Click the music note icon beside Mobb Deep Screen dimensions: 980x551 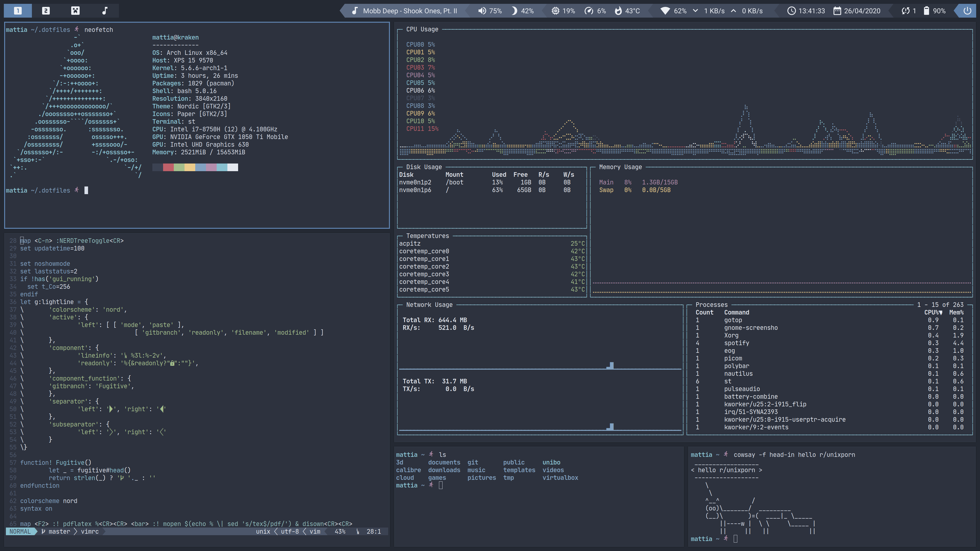pos(354,11)
